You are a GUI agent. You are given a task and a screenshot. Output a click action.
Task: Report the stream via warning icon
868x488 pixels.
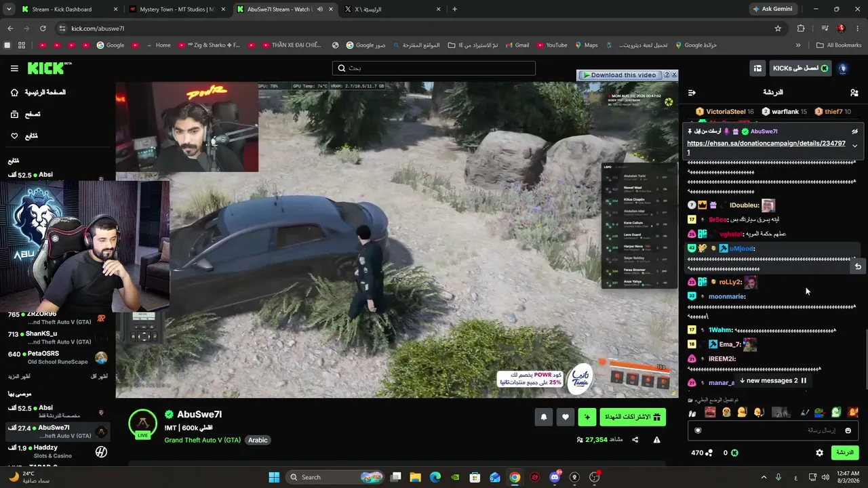tap(656, 440)
